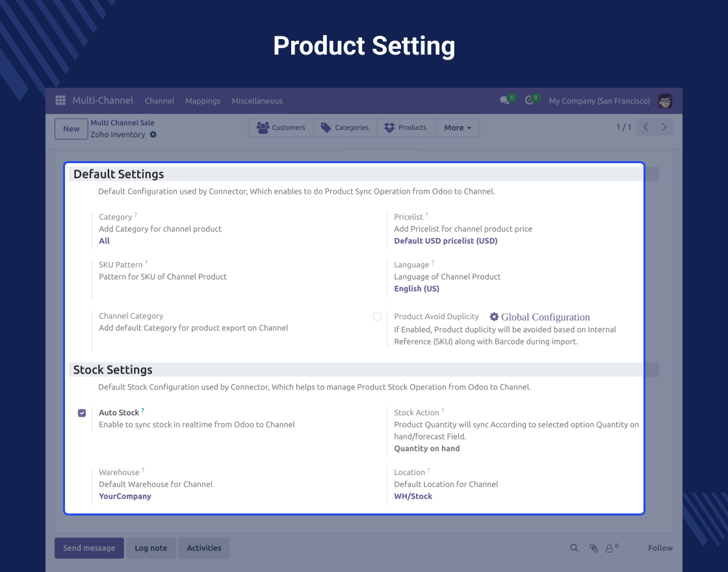Viewport: 728px width, 572px height.
Task: Click the Location help question mark
Action: coord(428,470)
